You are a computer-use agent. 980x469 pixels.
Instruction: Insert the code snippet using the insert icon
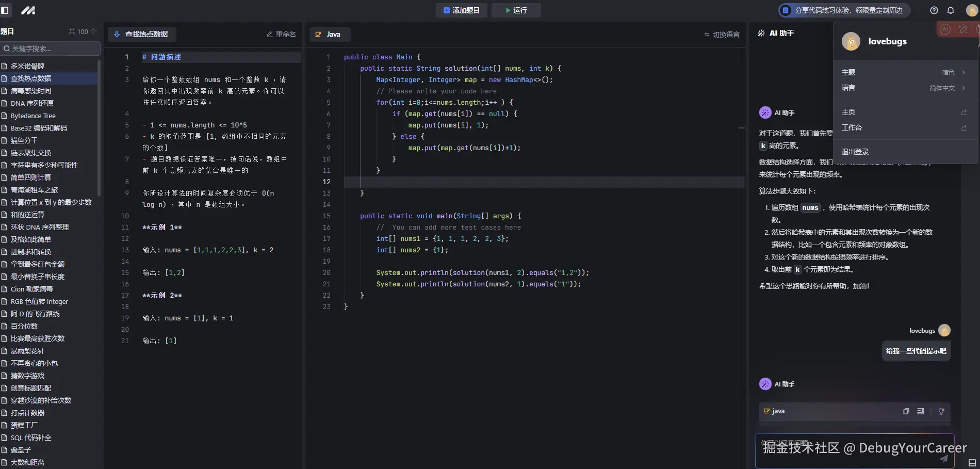[921, 411]
